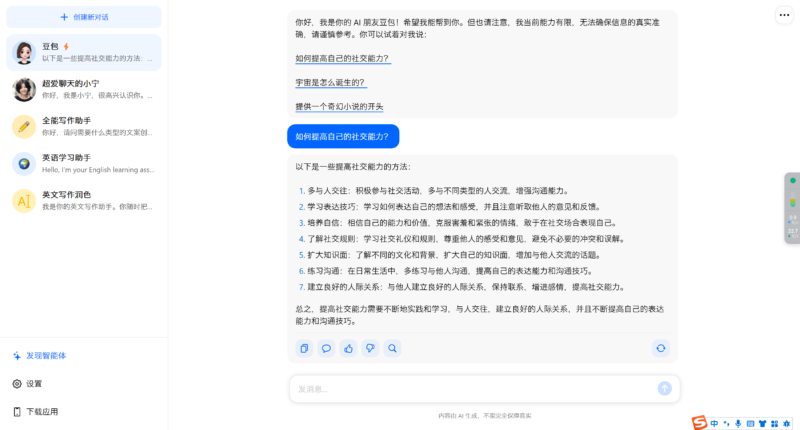Click the shirt skin icon on Sogou bar
This screenshot has height=430, width=800.
tap(762, 423)
